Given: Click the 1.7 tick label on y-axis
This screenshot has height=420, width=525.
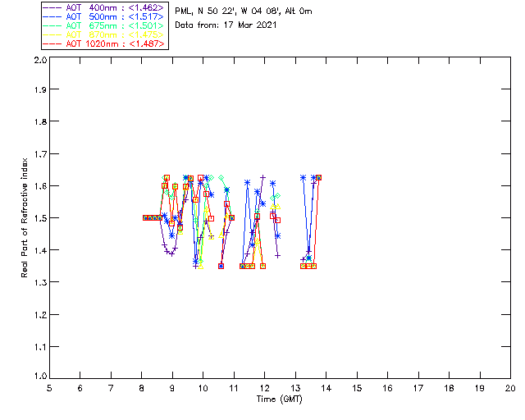Looking at the screenshot, I should [x=39, y=154].
